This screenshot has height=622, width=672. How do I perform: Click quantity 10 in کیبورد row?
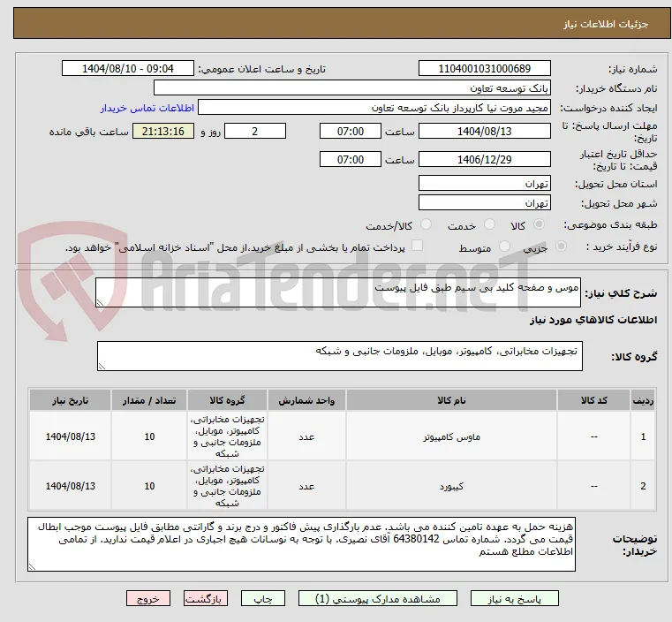(149, 486)
